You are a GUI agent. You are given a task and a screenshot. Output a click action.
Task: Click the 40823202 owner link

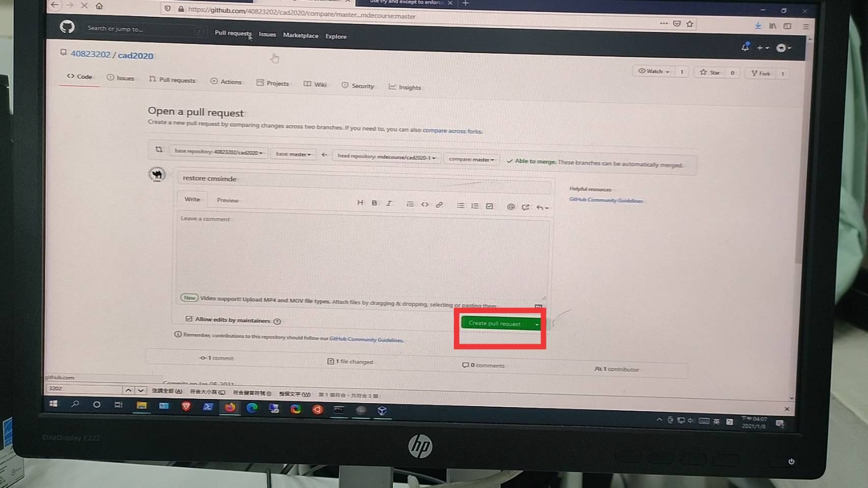pyautogui.click(x=90, y=54)
